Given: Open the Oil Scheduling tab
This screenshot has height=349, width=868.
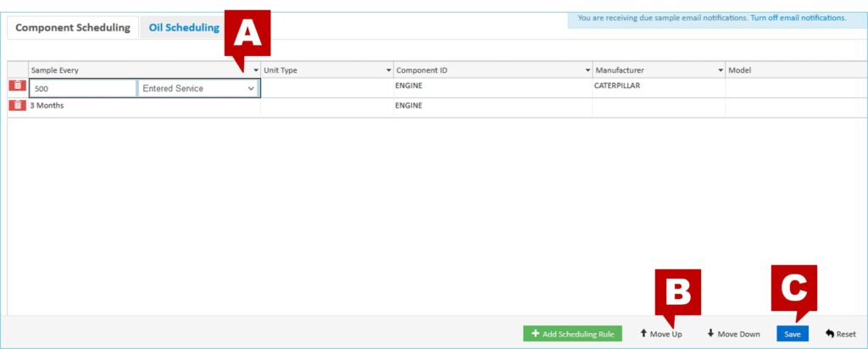Looking at the screenshot, I should (x=184, y=27).
